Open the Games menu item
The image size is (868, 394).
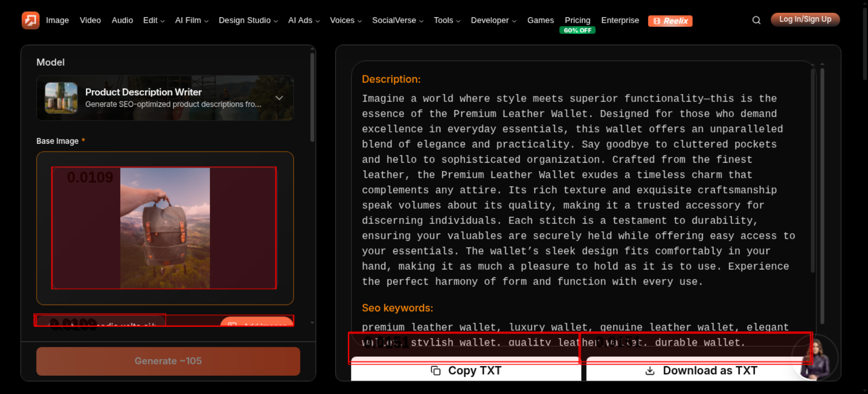tap(540, 20)
